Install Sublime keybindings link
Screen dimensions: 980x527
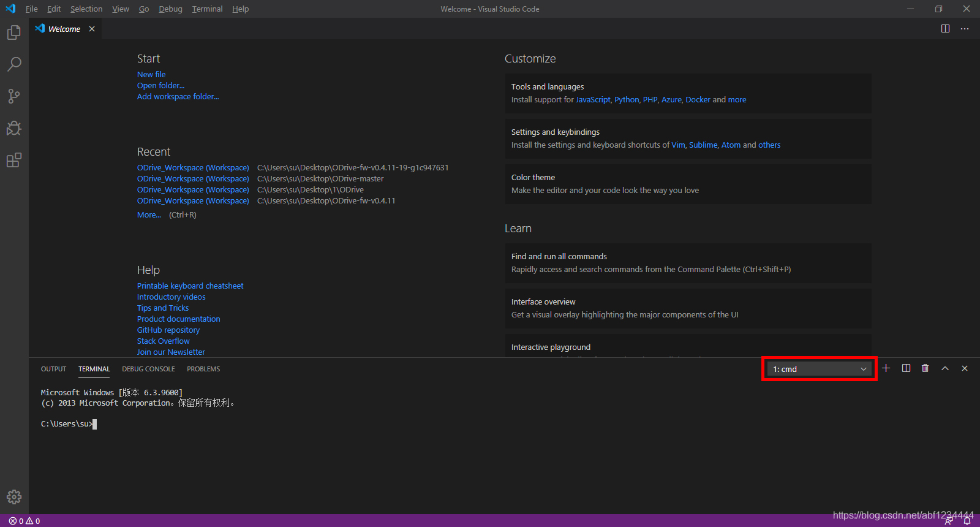(x=703, y=145)
